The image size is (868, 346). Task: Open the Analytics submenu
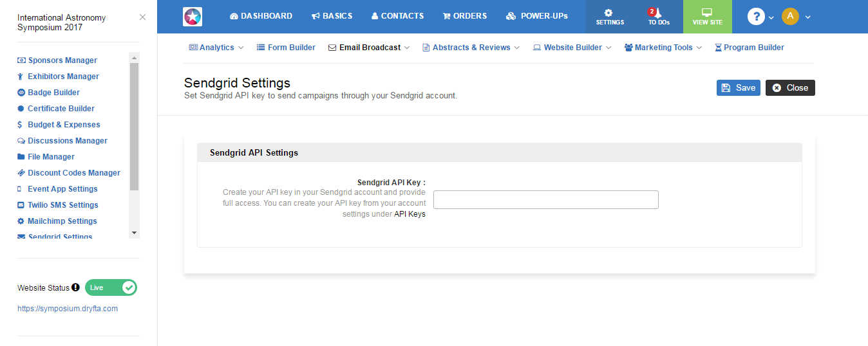coord(216,48)
